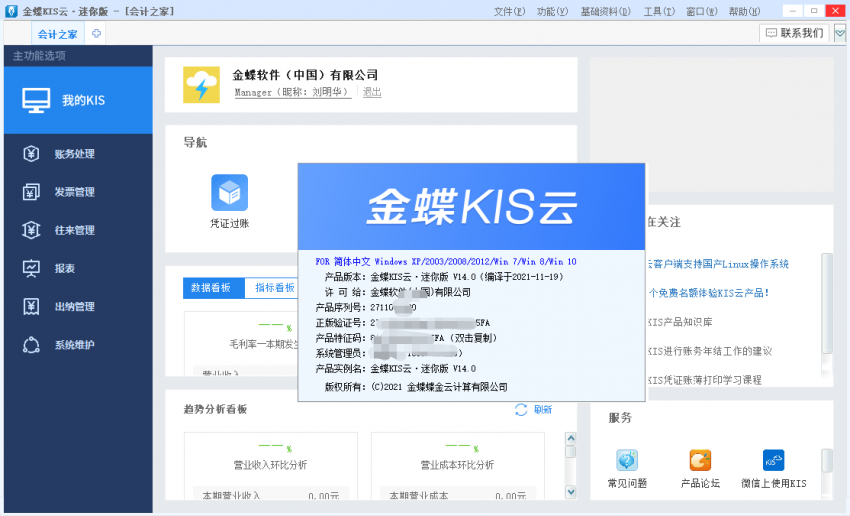The height and width of the screenshot is (516, 850).
Task: Open the 报表 reports module
Action: point(64,268)
